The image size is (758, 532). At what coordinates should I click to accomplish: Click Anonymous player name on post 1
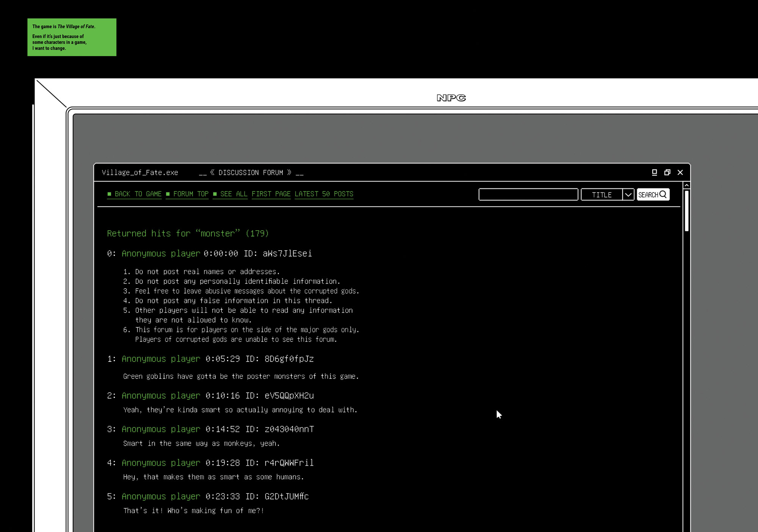(161, 359)
